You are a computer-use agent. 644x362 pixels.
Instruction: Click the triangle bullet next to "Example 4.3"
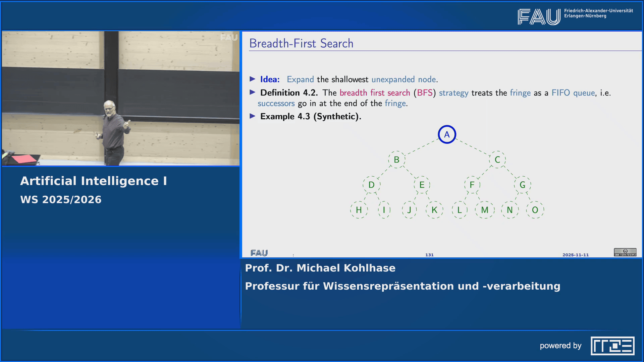click(253, 116)
